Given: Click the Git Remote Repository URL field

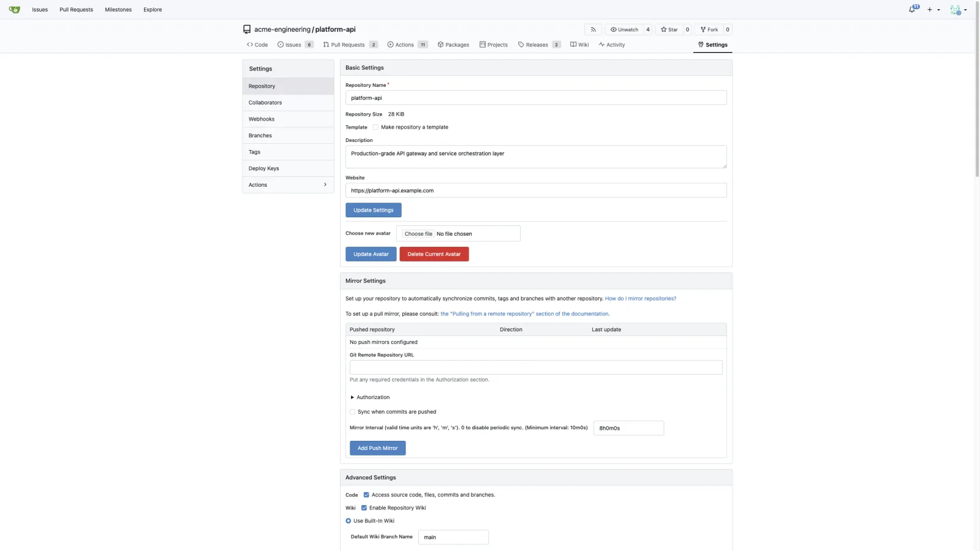Looking at the screenshot, I should point(536,367).
